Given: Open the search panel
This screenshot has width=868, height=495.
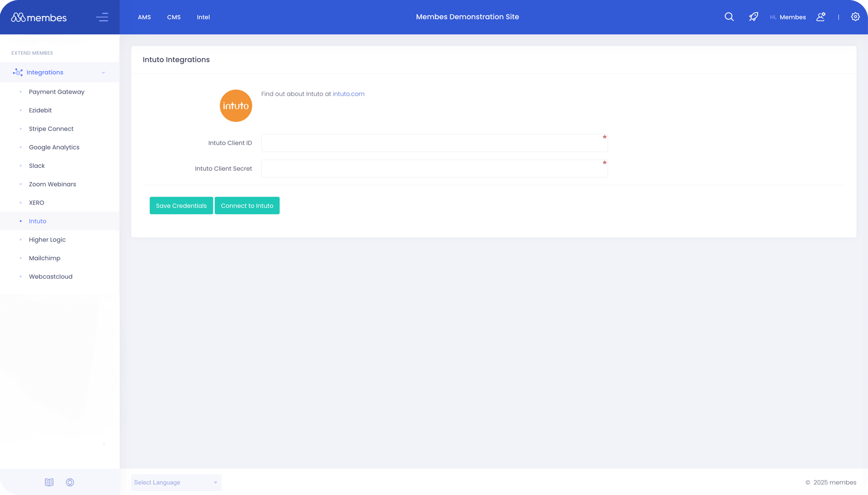Looking at the screenshot, I should tap(729, 16).
